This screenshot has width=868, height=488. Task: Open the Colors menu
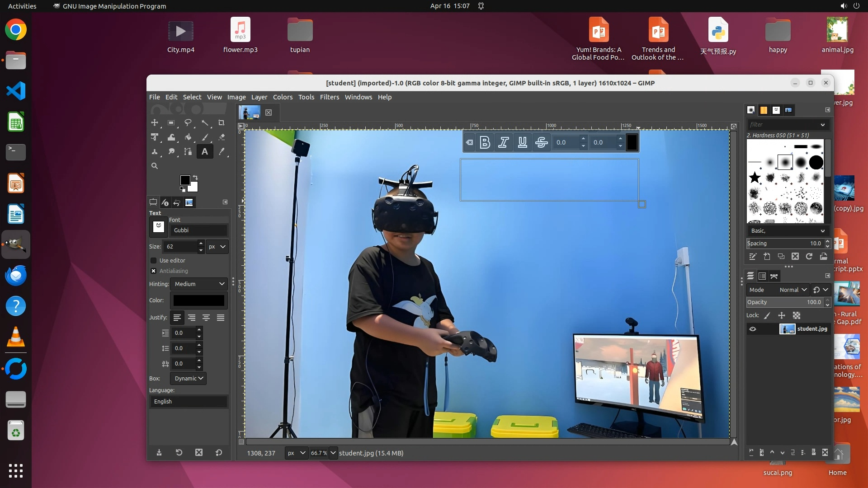283,97
